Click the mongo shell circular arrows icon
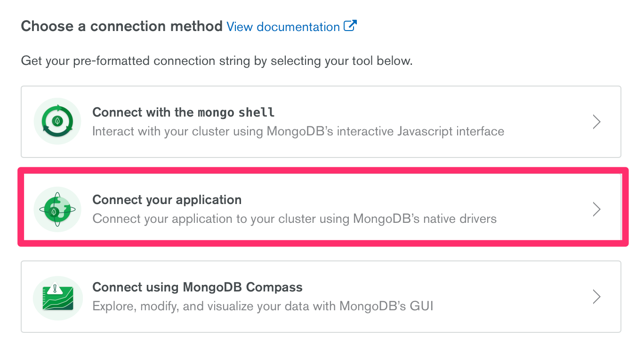This screenshot has height=346, width=644. pyautogui.click(x=57, y=121)
